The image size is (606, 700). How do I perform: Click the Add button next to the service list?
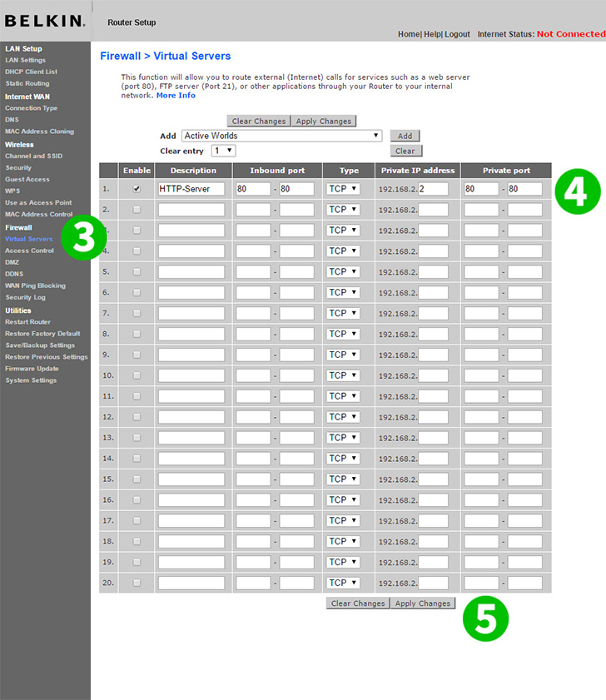(405, 136)
